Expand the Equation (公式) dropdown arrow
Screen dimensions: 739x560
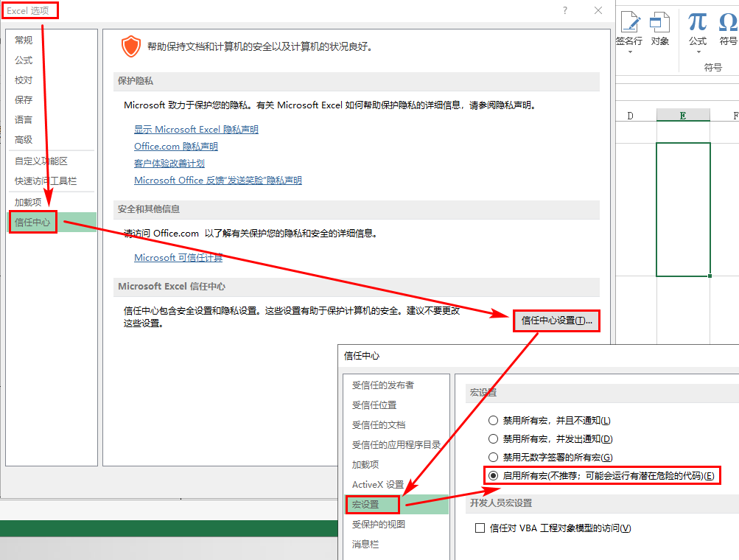pos(698,52)
